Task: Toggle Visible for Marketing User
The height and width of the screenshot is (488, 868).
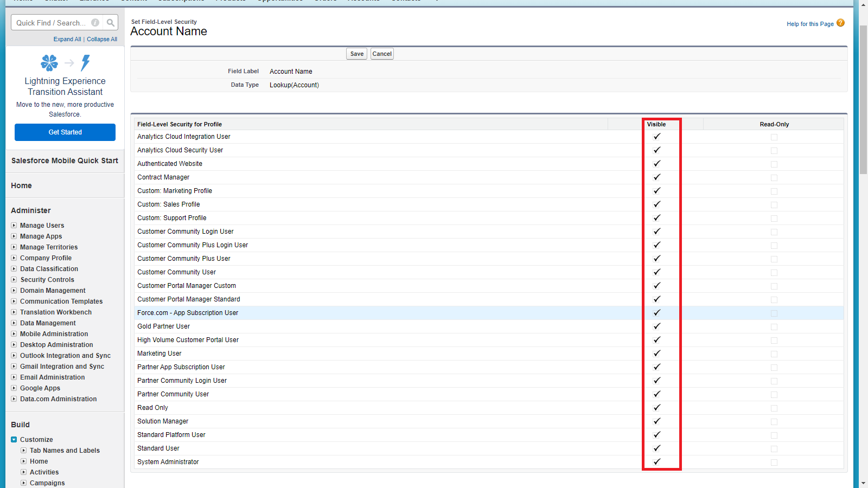Action: [x=657, y=354]
